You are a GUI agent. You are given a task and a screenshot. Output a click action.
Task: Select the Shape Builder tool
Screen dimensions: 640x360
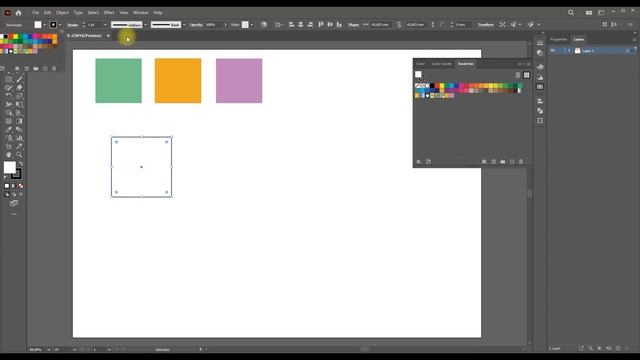[9, 113]
